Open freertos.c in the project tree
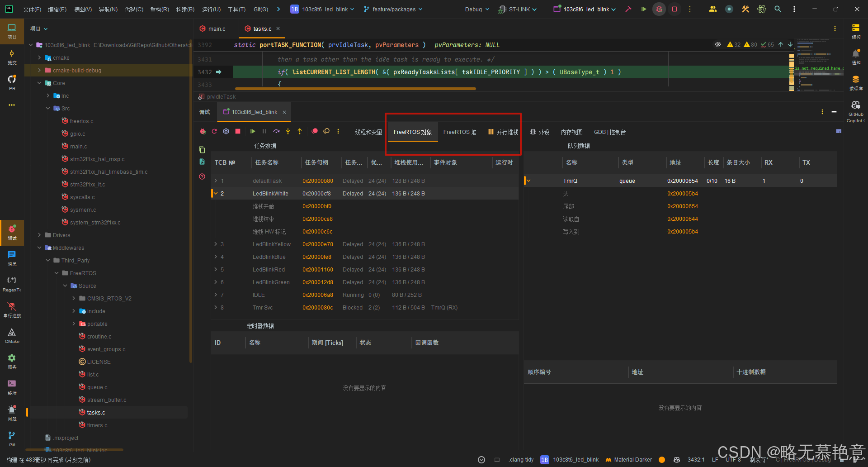868x467 pixels. click(81, 121)
